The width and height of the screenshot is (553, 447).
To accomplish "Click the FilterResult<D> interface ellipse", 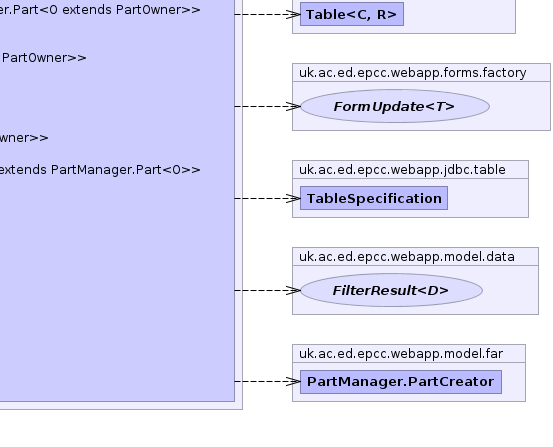I will point(391,290).
